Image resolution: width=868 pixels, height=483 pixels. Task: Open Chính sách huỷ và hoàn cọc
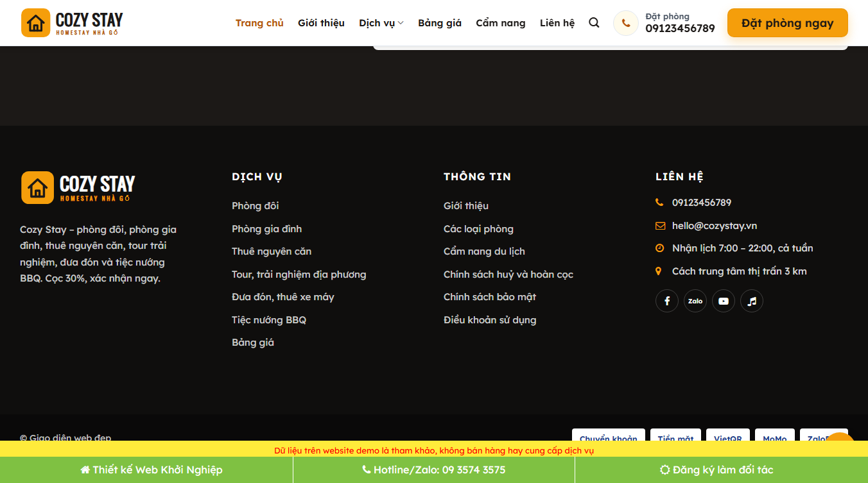[508, 275]
